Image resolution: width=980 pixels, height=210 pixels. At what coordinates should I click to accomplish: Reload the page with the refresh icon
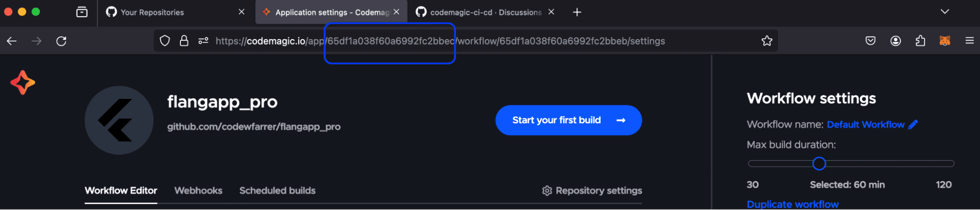61,41
